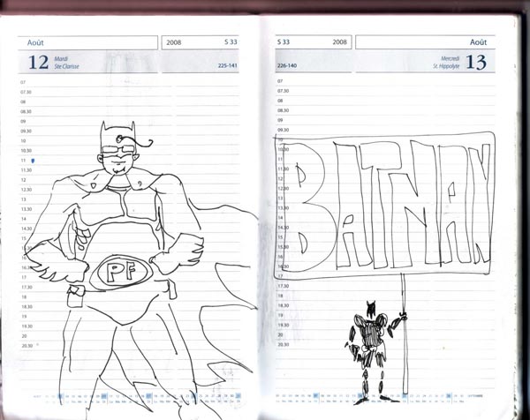
Task: Select the large date number 12
Action: pos(39,62)
